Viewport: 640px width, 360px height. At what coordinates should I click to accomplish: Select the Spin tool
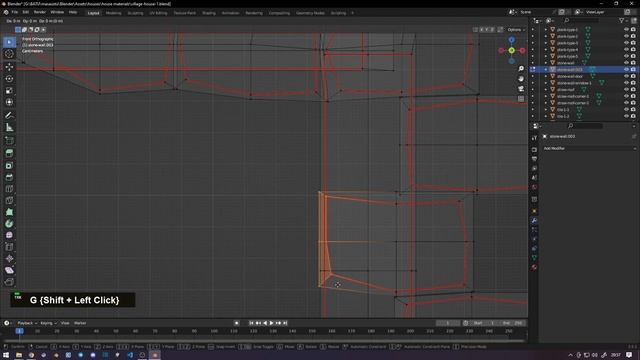click(9, 224)
